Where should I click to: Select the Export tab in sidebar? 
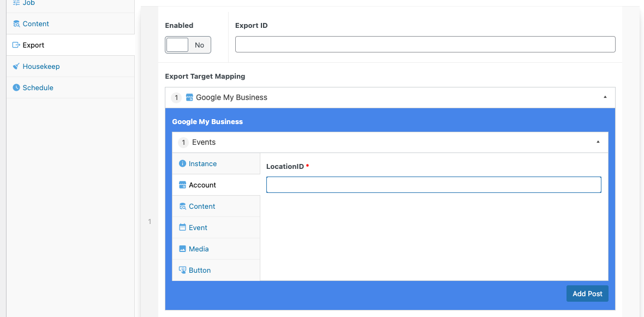coord(70,45)
